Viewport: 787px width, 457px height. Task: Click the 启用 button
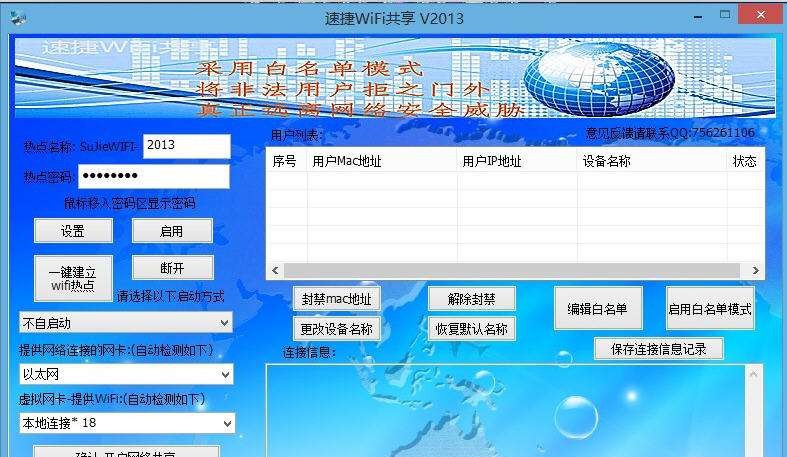point(172,231)
